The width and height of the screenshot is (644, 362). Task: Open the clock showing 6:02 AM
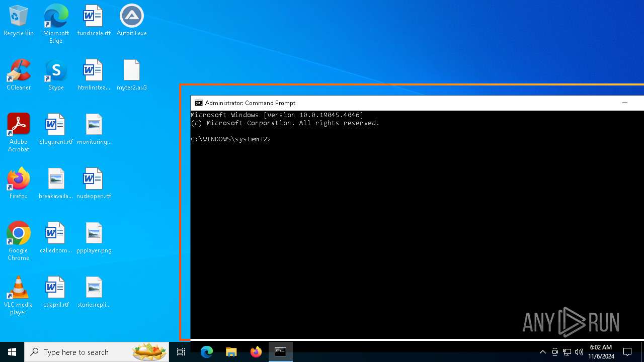click(x=601, y=352)
